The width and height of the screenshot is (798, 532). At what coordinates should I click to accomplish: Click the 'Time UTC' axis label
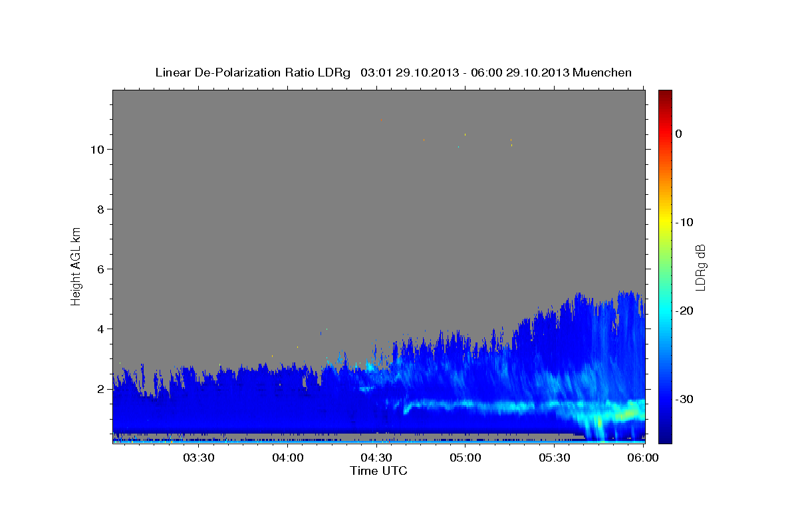[378, 471]
